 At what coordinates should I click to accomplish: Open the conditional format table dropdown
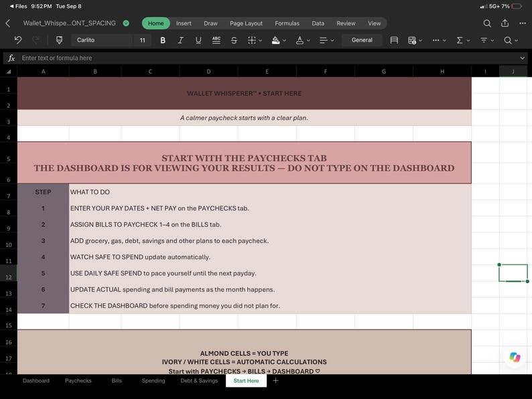point(415,40)
